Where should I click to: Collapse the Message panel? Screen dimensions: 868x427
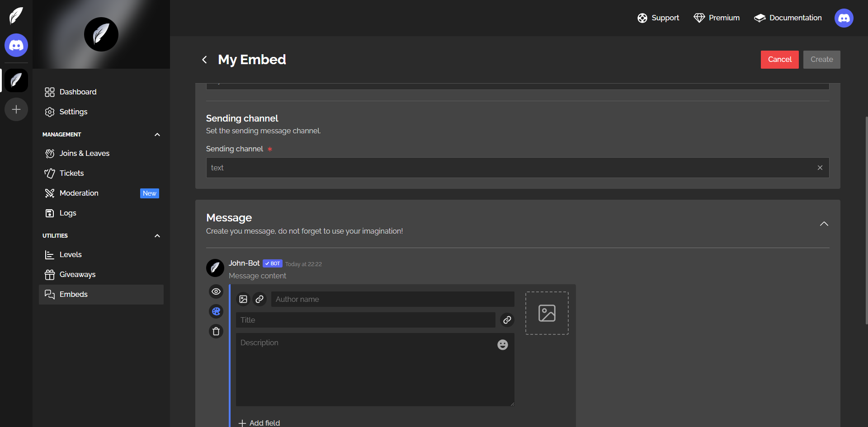pos(824,224)
